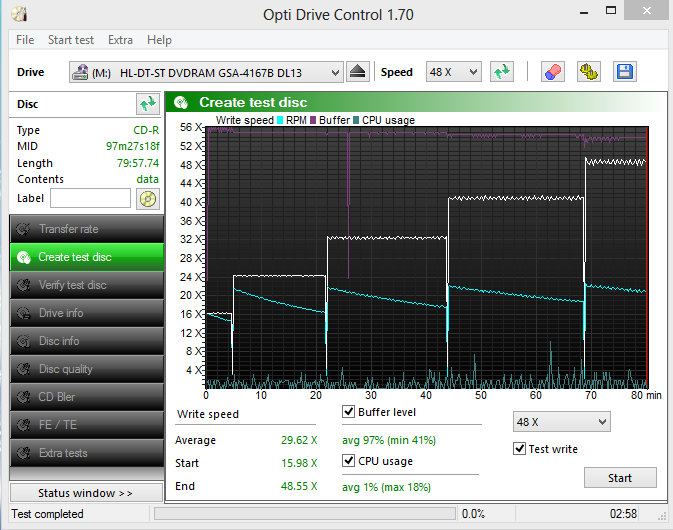Toggle the Buffer level checkbox
Viewport: 673px width, 530px height.
coord(348,412)
